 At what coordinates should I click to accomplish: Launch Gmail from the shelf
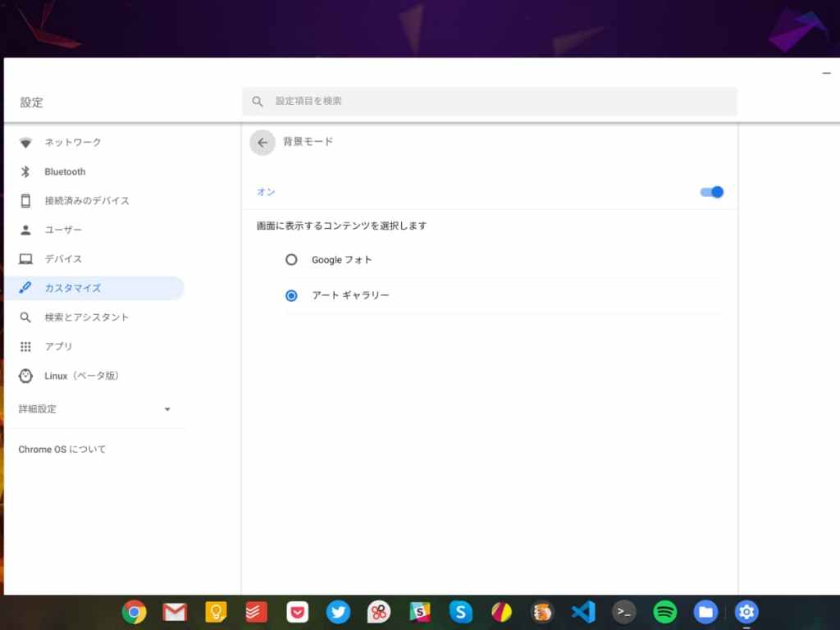click(175, 612)
